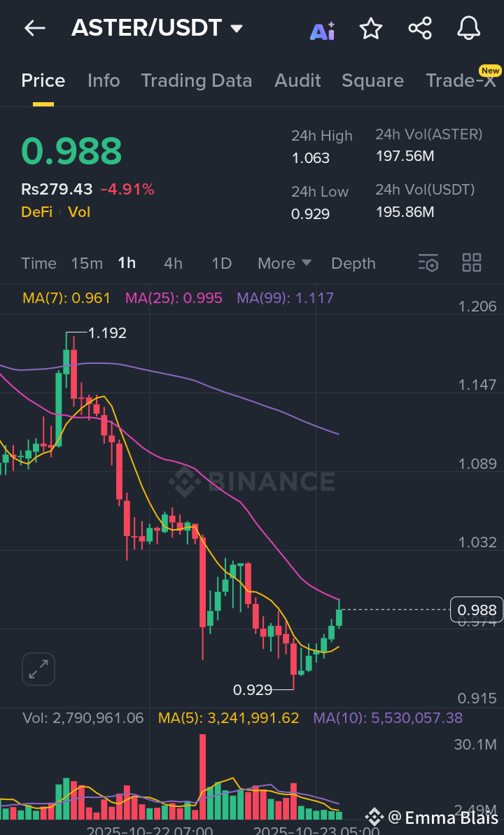Viewport: 504px width, 835px height.
Task: Switch to the Info tab
Action: click(104, 80)
